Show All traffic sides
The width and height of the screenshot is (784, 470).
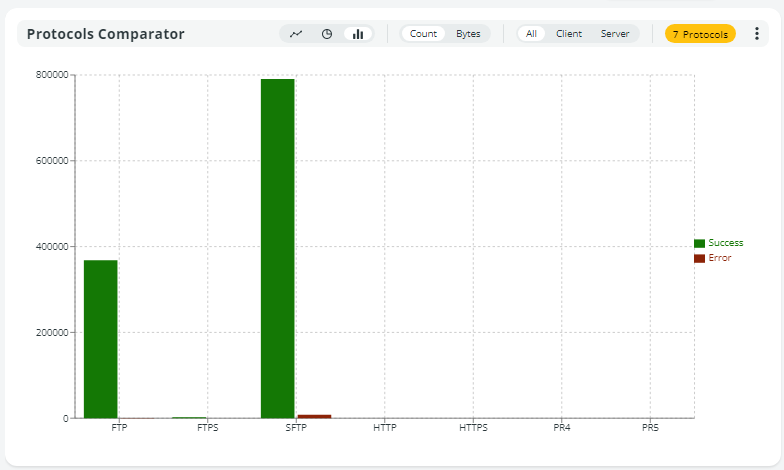click(x=531, y=34)
